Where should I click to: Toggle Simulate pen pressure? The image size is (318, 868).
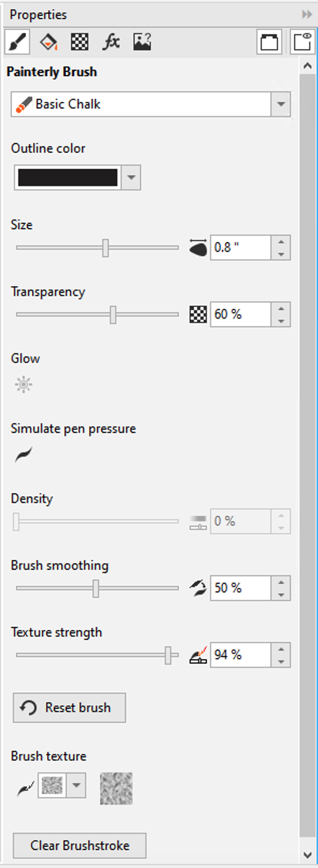(x=24, y=454)
